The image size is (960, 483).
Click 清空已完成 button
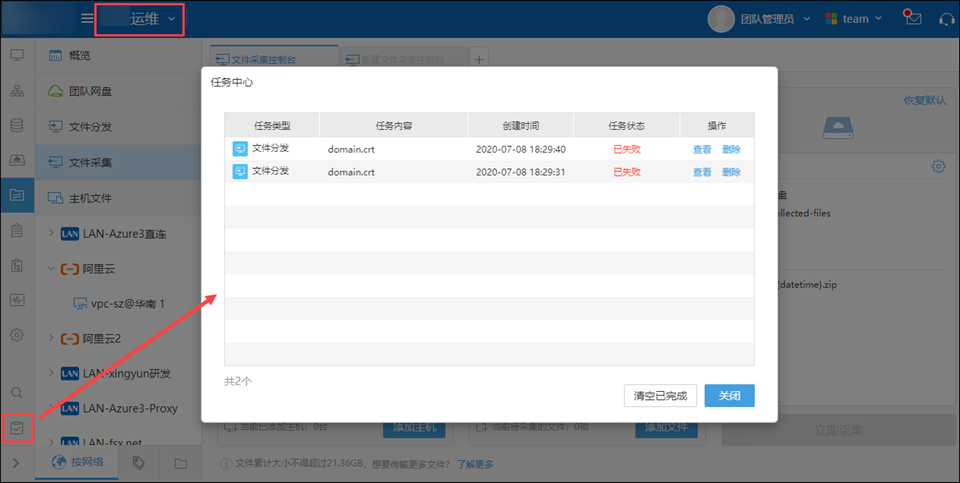click(x=660, y=396)
